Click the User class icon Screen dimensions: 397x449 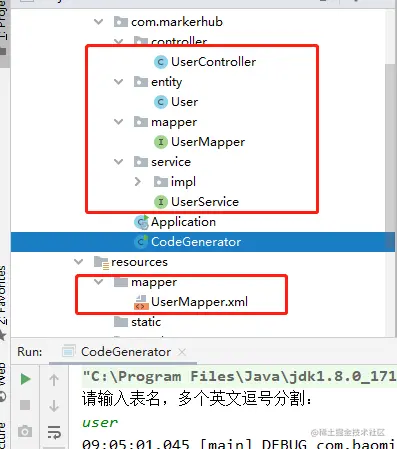tap(161, 102)
